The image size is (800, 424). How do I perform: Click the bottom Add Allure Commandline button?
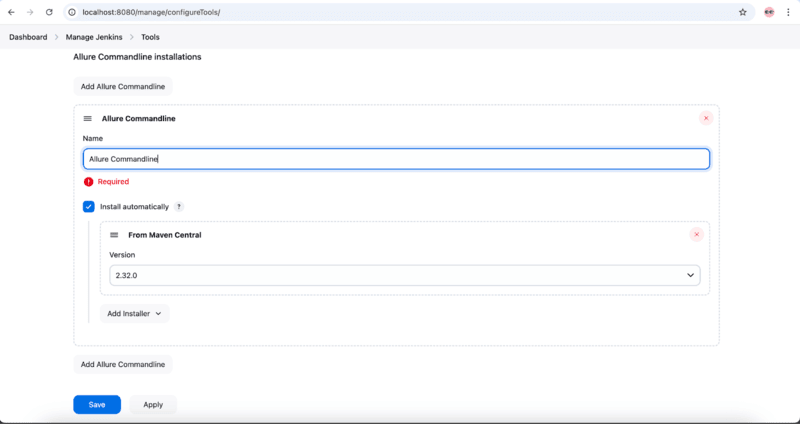click(123, 364)
